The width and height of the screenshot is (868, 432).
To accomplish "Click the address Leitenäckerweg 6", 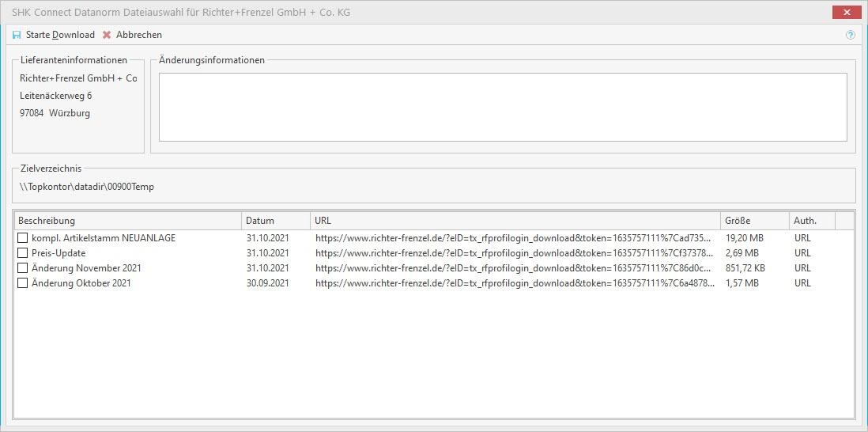I will point(56,96).
